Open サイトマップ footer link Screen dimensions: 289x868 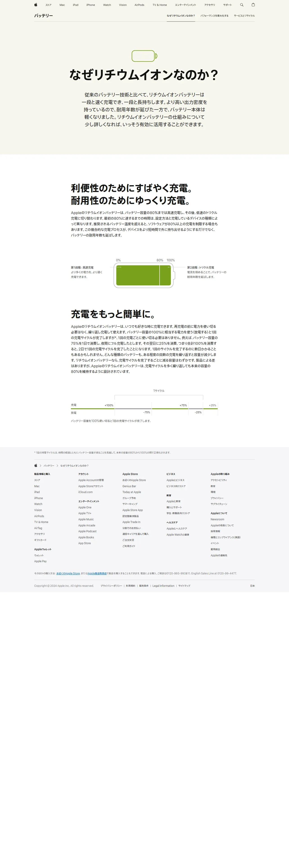pos(184,586)
